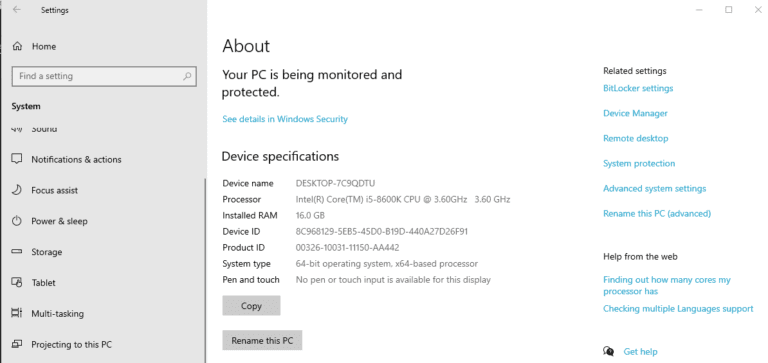Image resolution: width=768 pixels, height=363 pixels.
Task: Click the Storage drive icon
Action: pyautogui.click(x=17, y=252)
